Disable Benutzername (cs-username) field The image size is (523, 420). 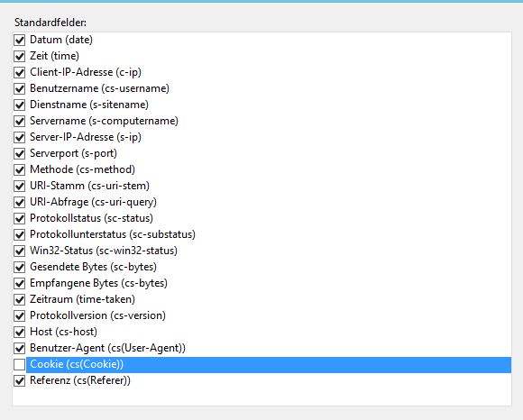coord(19,88)
